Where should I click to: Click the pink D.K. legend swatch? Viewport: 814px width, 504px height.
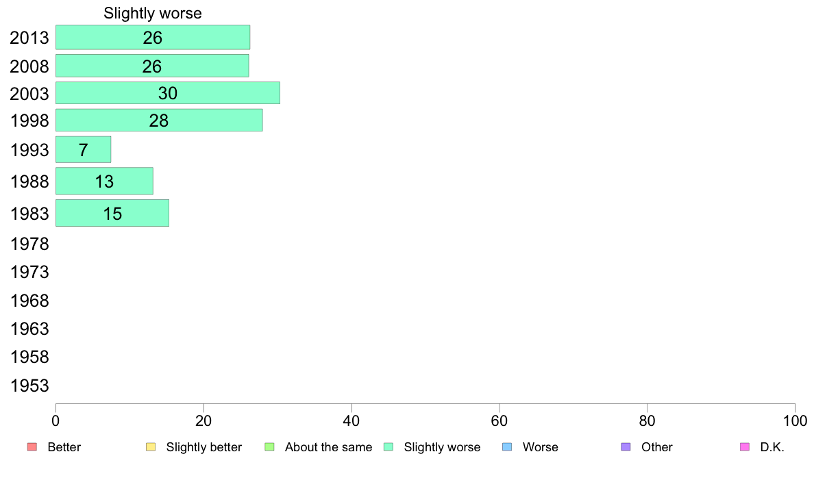[x=745, y=447]
